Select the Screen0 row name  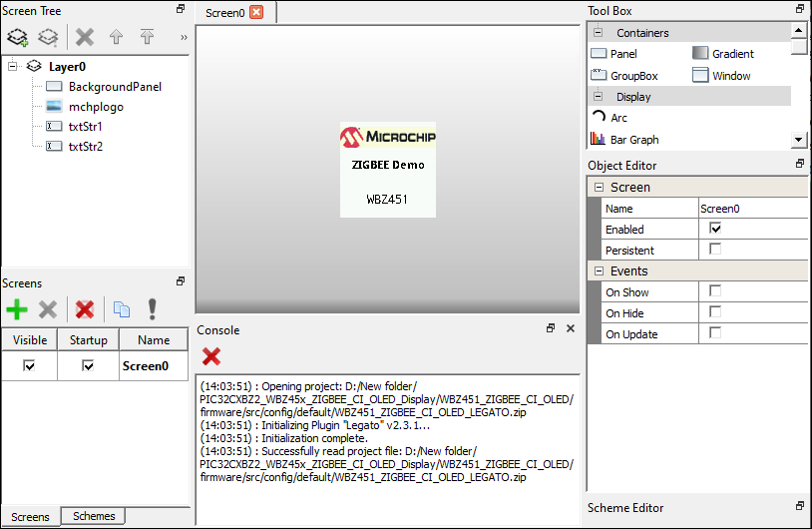[x=146, y=365]
